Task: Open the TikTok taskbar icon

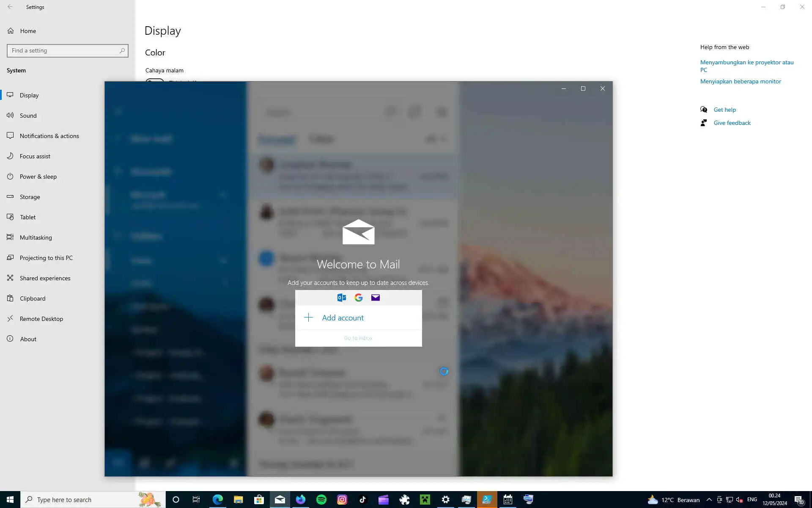Action: (362, 500)
